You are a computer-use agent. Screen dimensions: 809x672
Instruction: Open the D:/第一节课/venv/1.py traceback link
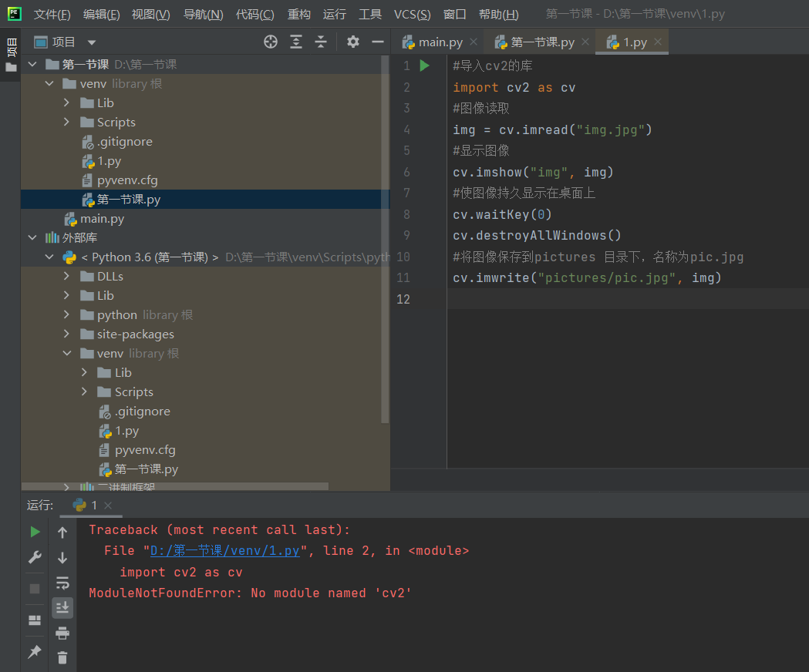click(x=224, y=551)
